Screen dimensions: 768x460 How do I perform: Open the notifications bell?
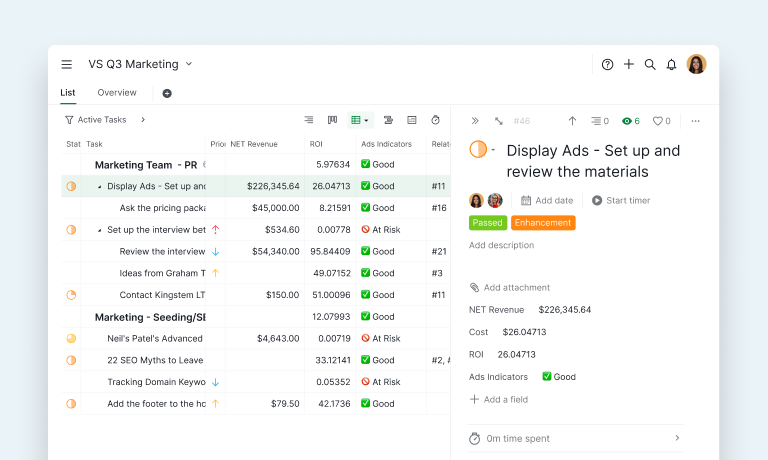672,64
